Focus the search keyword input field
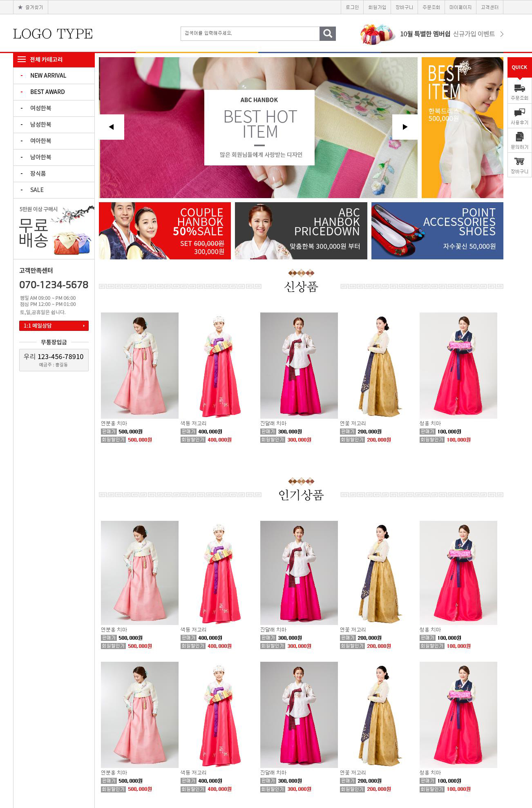532x808 pixels. pyautogui.click(x=250, y=33)
